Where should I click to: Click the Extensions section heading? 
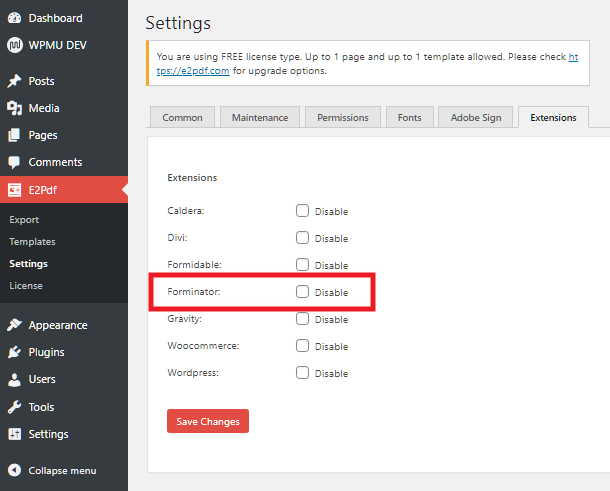(x=192, y=177)
